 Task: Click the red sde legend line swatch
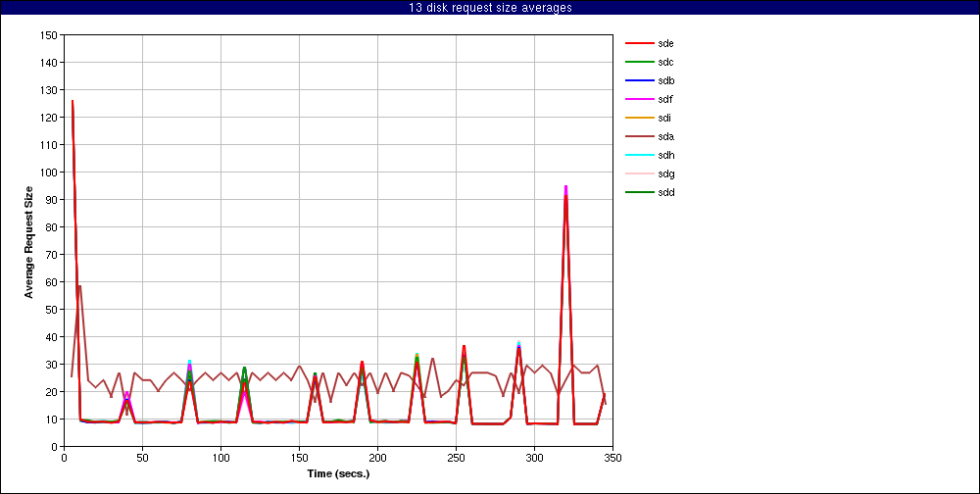coord(639,43)
